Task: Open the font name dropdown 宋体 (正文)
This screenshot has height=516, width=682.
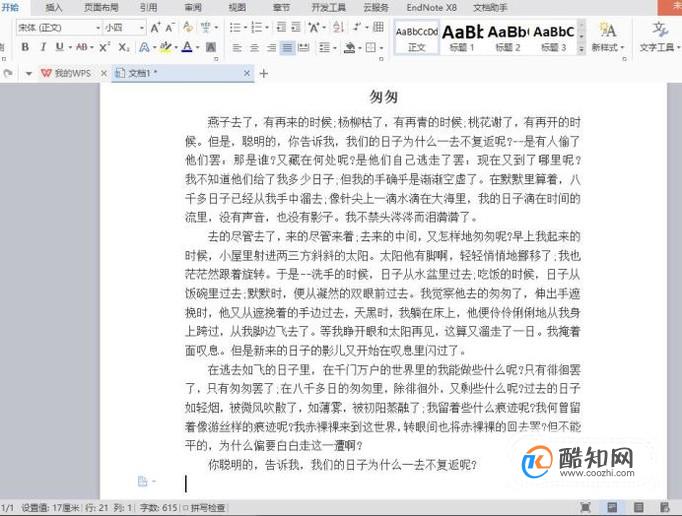Action: coord(98,28)
